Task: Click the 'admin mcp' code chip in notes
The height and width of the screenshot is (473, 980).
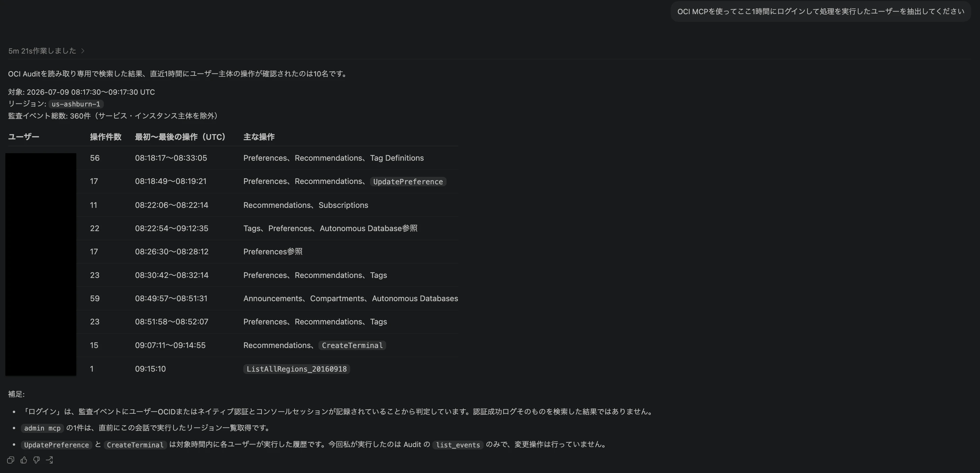Action: 42,428
